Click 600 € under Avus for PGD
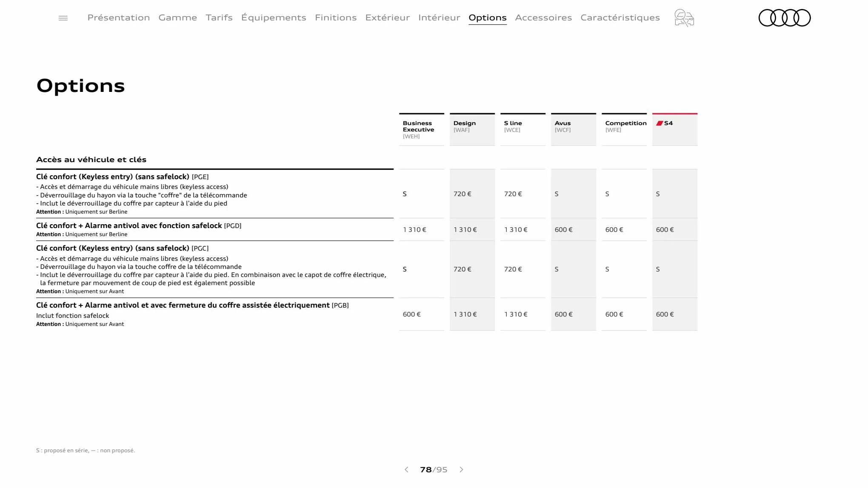868x488 pixels. pyautogui.click(x=564, y=230)
